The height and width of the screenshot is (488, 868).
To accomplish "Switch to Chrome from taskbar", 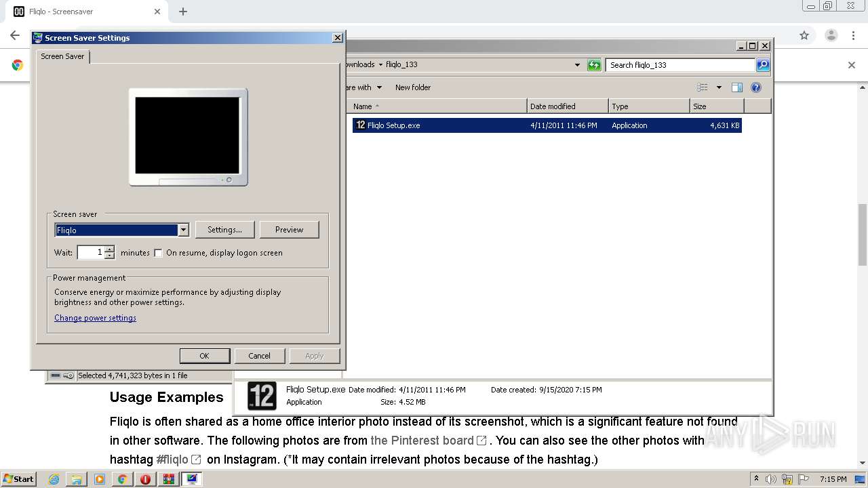I will (122, 479).
